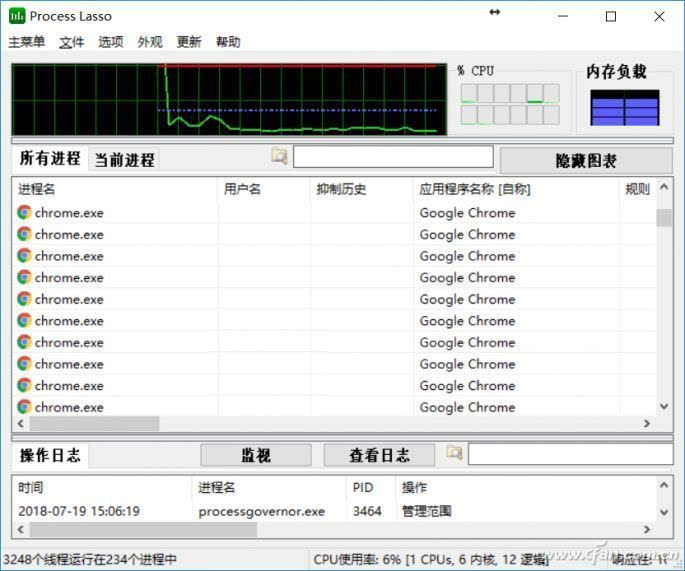
Task: Click the Process Lasso title bar icon
Action: [x=17, y=16]
